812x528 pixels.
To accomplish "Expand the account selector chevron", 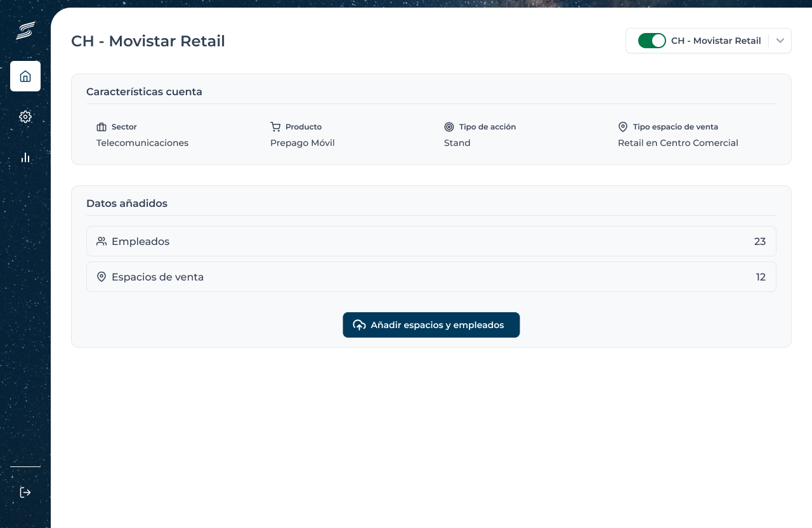I will tap(780, 41).
